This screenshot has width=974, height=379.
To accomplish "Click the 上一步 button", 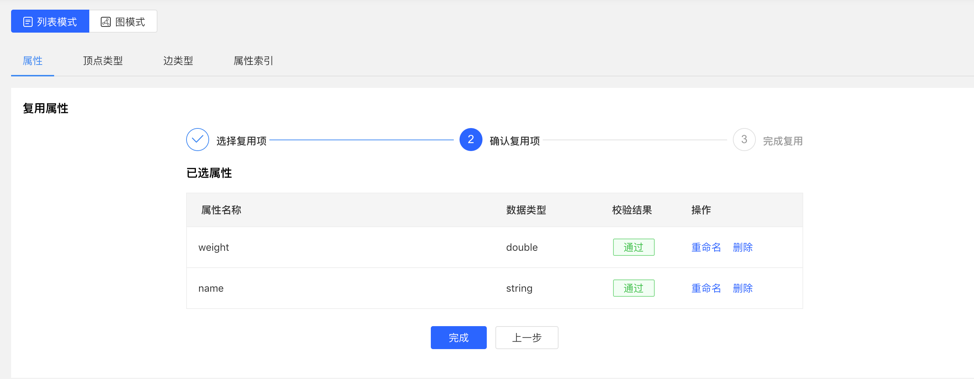I will pos(527,338).
